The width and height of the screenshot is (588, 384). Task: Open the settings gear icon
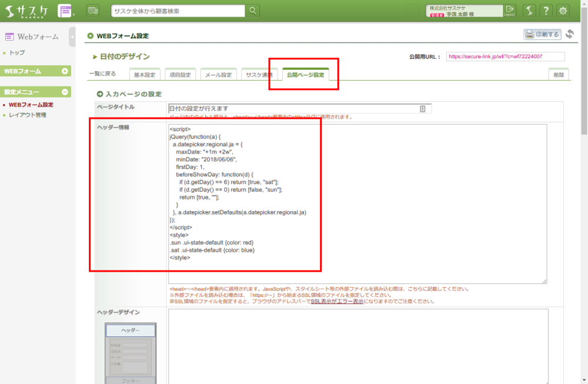point(563,11)
